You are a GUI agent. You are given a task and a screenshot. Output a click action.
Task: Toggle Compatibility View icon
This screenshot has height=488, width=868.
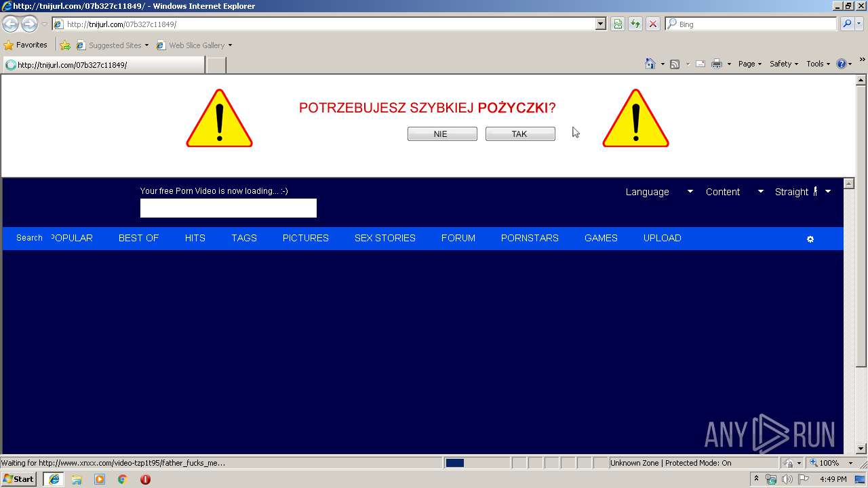618,24
